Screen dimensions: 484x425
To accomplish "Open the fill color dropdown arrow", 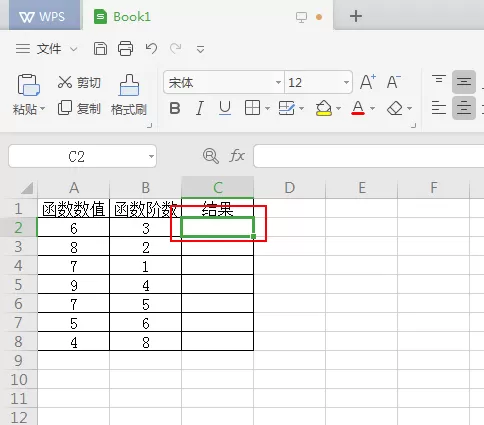I will (339, 108).
